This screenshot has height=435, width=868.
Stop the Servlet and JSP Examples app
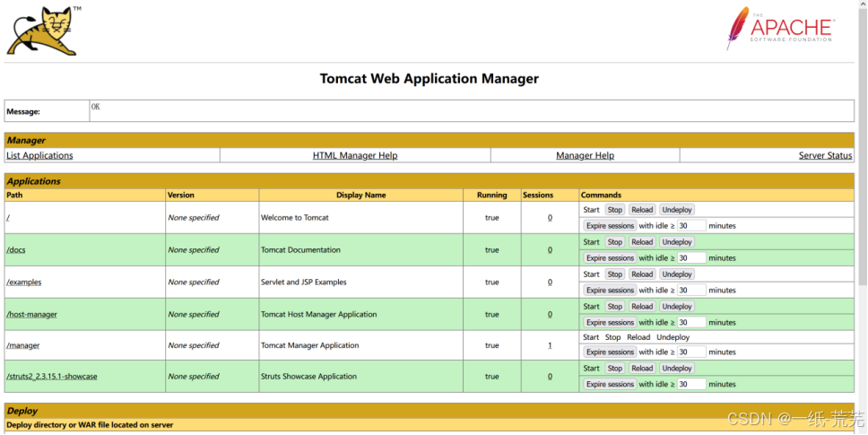click(x=614, y=274)
